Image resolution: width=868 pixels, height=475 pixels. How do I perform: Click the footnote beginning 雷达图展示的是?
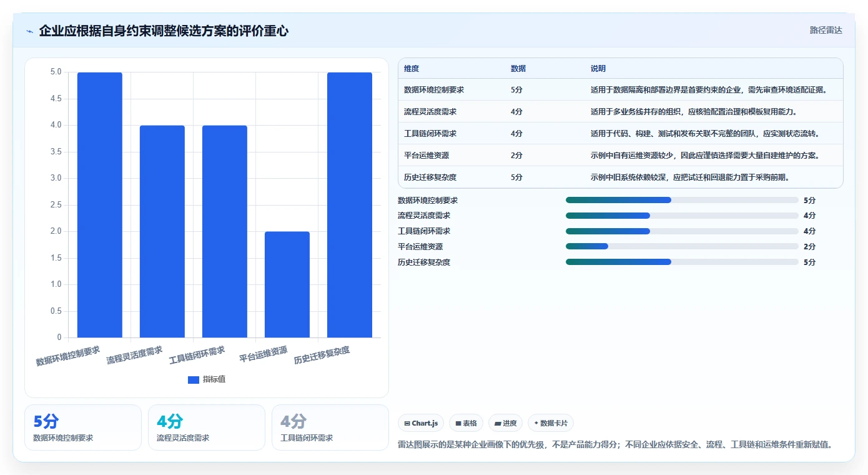coord(617,445)
